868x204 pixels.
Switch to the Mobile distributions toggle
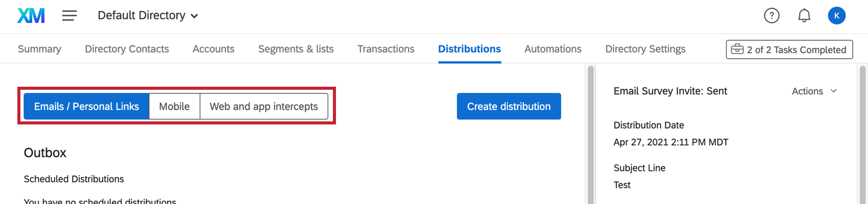click(x=174, y=106)
